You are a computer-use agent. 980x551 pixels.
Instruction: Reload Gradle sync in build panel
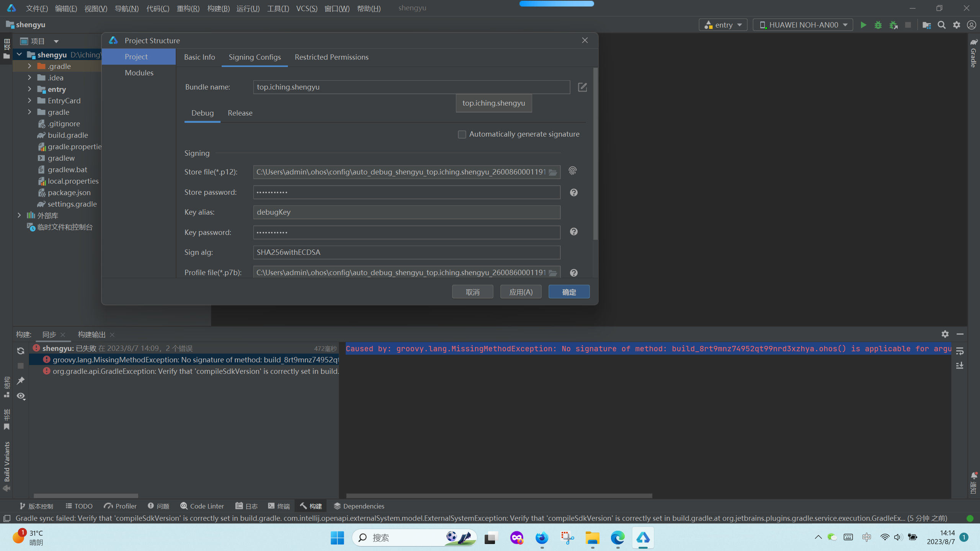tap(21, 351)
